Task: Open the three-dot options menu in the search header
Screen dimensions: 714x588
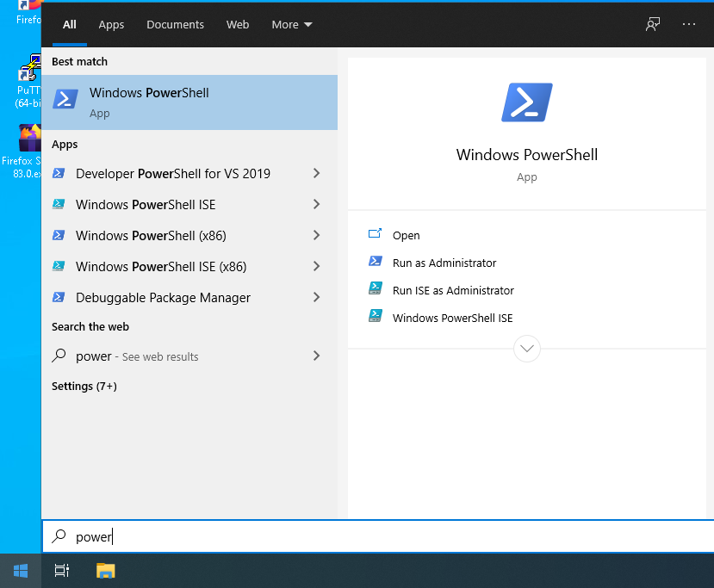Action: coord(688,24)
